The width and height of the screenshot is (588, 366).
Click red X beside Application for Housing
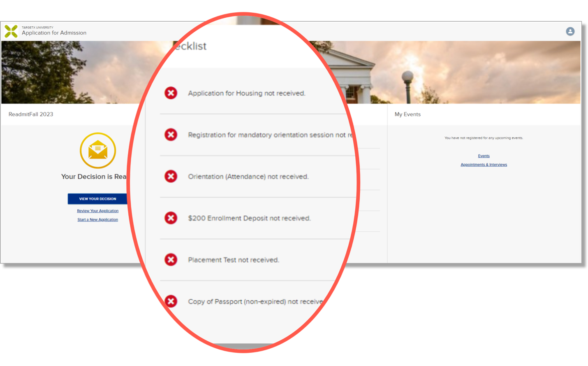coord(171,93)
